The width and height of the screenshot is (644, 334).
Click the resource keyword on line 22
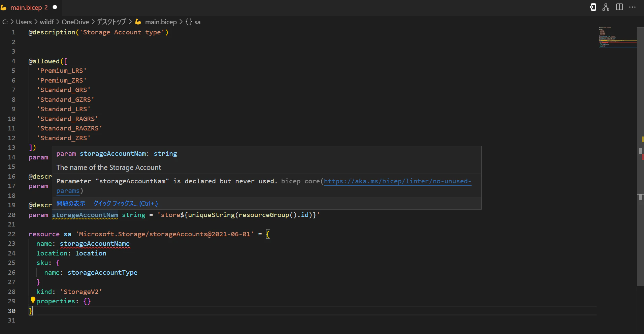coord(44,234)
